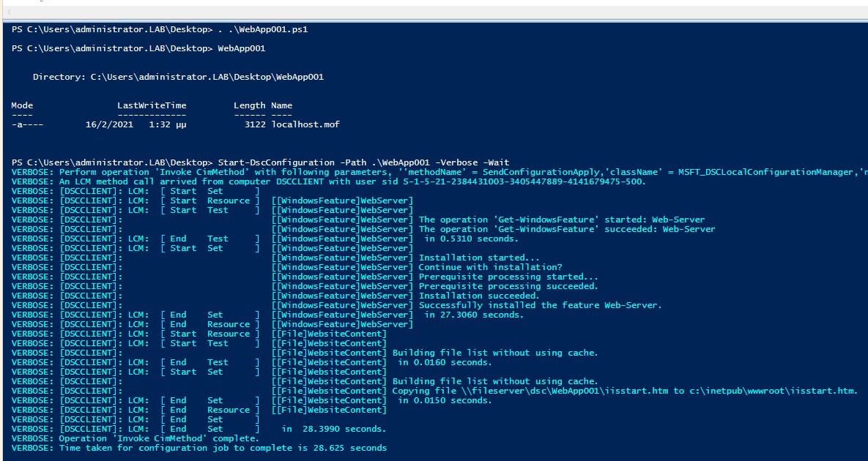Select the localhost.mof file name

pyautogui.click(x=308, y=124)
